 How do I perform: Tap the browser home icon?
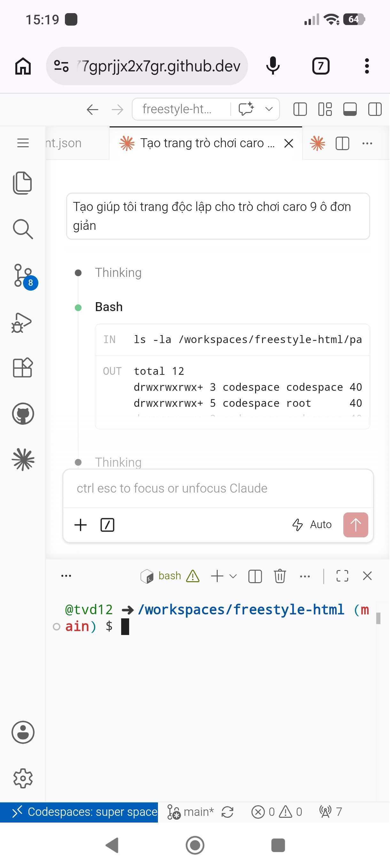pyautogui.click(x=23, y=66)
